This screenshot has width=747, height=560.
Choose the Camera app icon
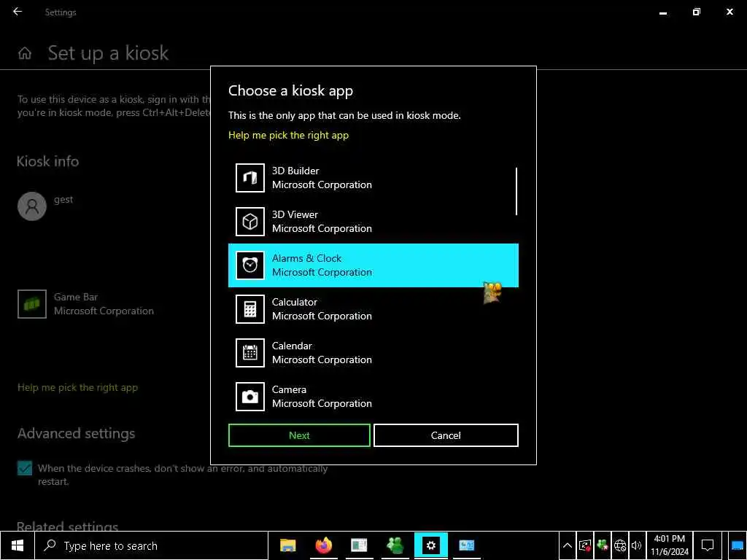click(250, 397)
